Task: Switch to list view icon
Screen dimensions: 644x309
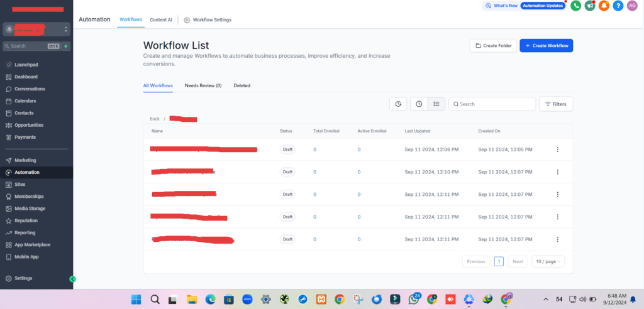Action: [436, 104]
